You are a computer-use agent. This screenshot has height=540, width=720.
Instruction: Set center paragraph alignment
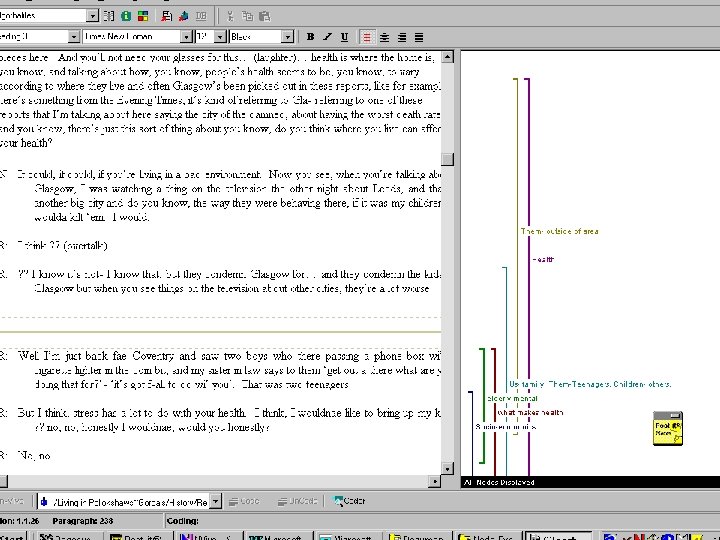384,37
